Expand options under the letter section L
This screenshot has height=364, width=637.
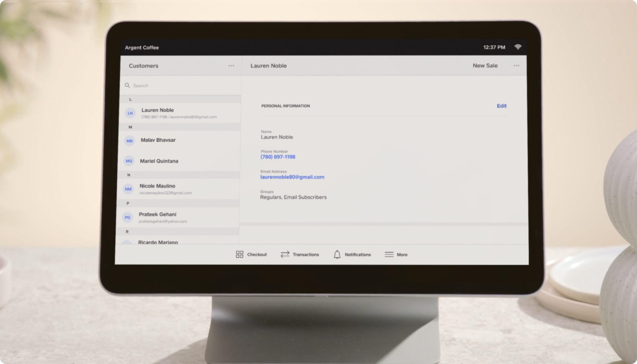[130, 99]
